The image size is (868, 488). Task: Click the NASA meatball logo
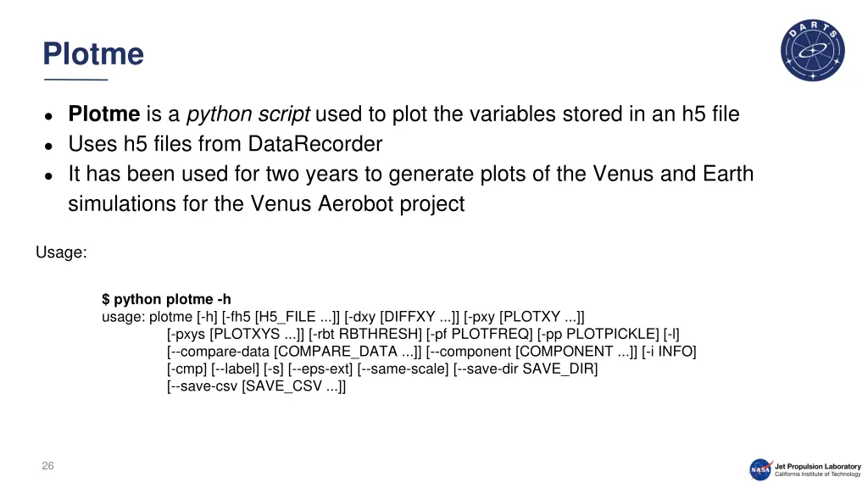point(761,469)
